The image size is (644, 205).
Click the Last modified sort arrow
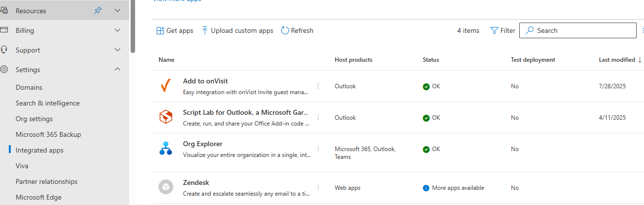[x=640, y=60]
